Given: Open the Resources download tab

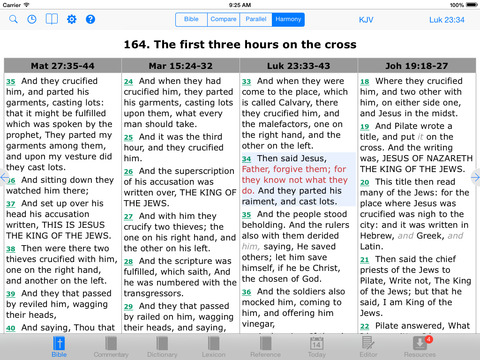Looking at the screenshot, I should point(420,347).
